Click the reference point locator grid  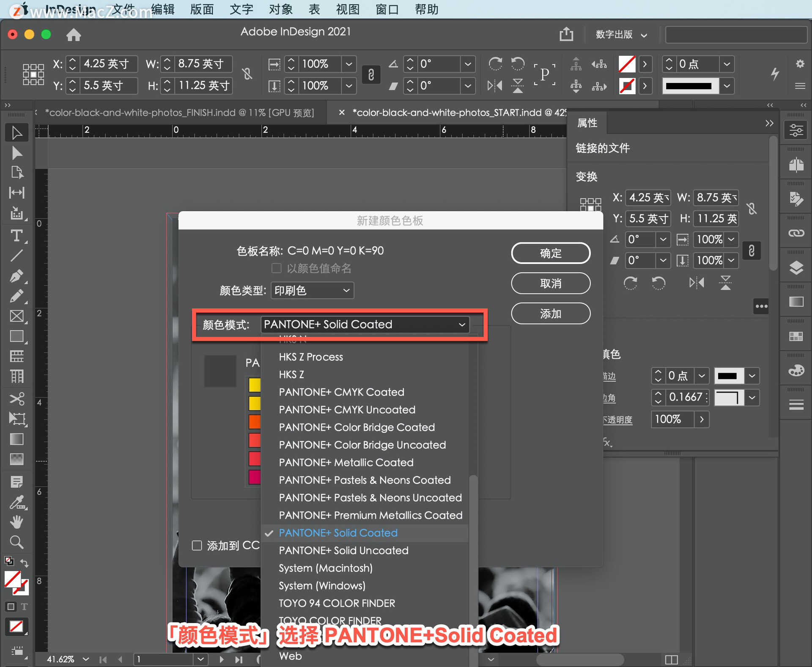pyautogui.click(x=33, y=75)
